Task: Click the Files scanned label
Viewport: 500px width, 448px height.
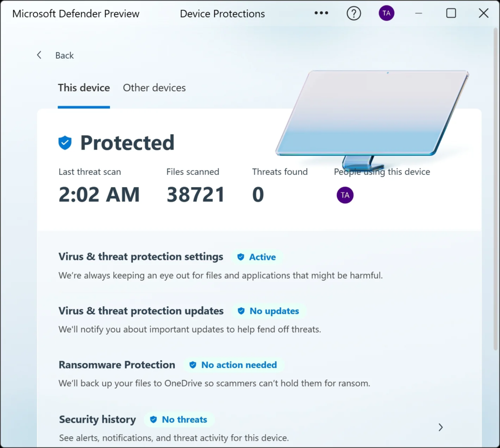Action: click(x=192, y=171)
